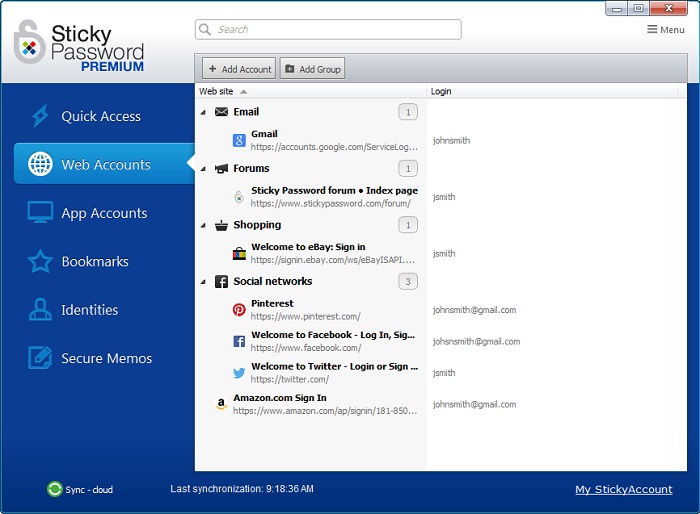Screen dimensions: 700x514
Task: Collapse the Social networks group
Action: coord(203,282)
